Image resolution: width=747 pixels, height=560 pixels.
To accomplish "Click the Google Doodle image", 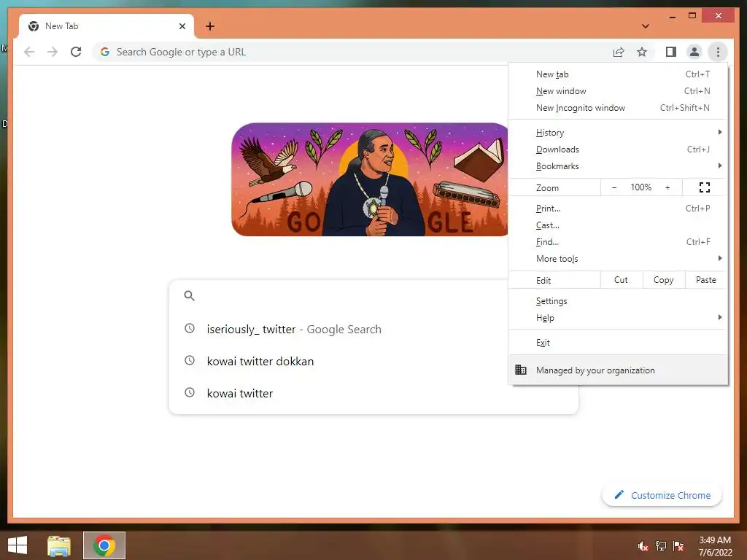I will coord(370,179).
